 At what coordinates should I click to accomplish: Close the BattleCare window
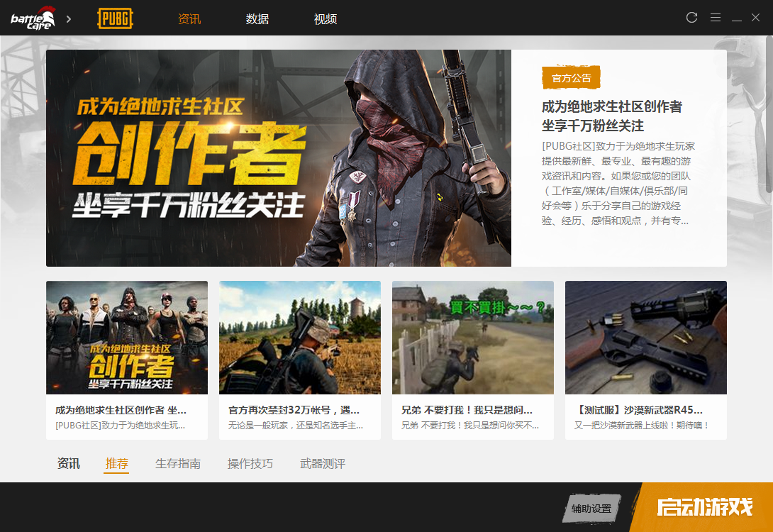tap(755, 18)
